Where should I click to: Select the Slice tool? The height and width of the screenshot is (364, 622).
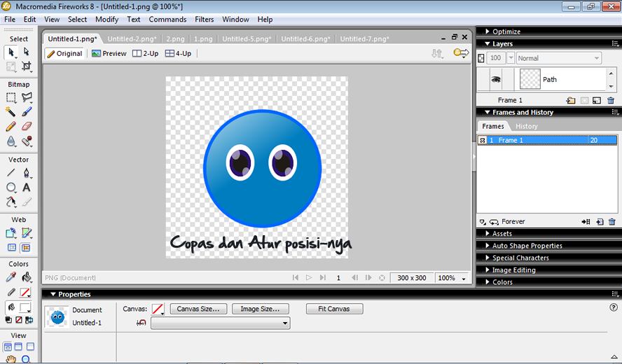26,233
